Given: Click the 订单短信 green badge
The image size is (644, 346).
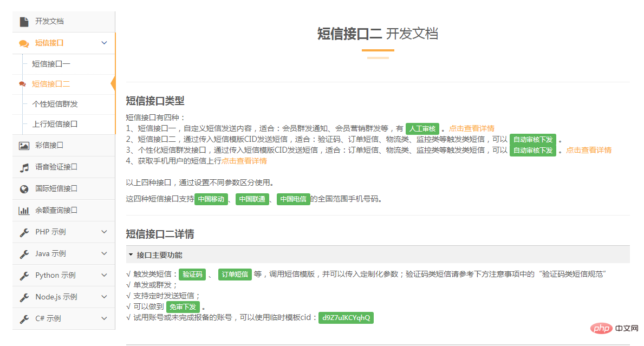Looking at the screenshot, I should tap(235, 274).
